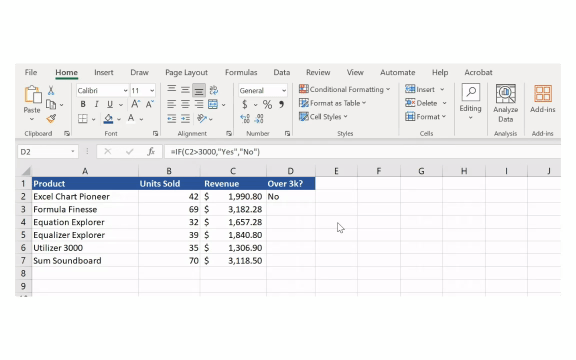Select the Format Painter brush

tap(51, 119)
